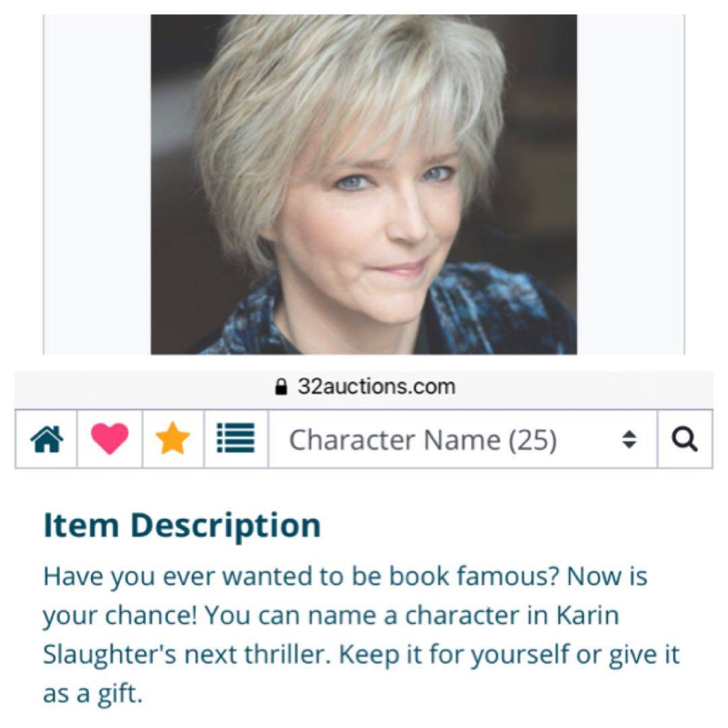This screenshot has width=728, height=728.
Task: Click the blank panel left of the photo
Action: coord(97,184)
